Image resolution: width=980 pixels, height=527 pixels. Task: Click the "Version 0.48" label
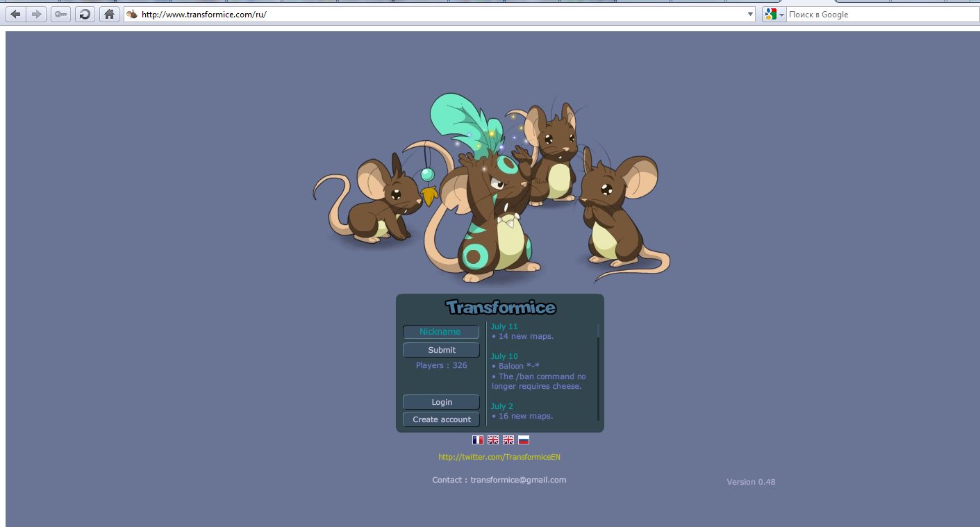(751, 482)
